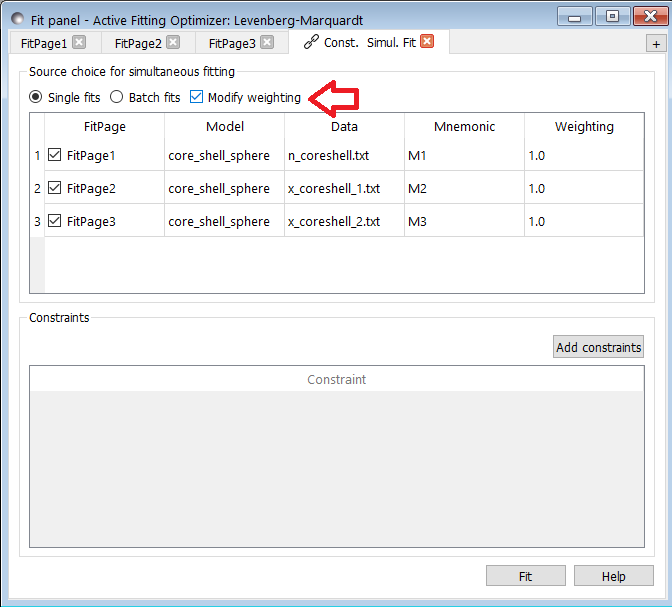Viewport: 672px width, 607px height.
Task: Click core_shell_sphere model in FitPage3 row
Action: tap(225, 221)
